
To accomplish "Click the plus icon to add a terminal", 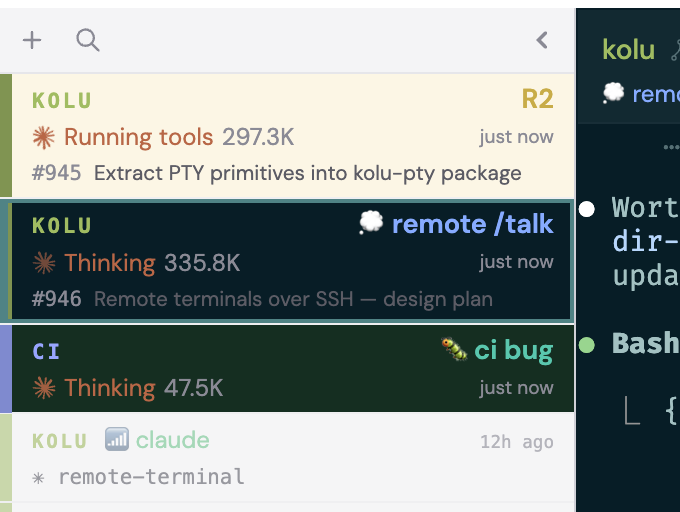I will [x=32, y=41].
